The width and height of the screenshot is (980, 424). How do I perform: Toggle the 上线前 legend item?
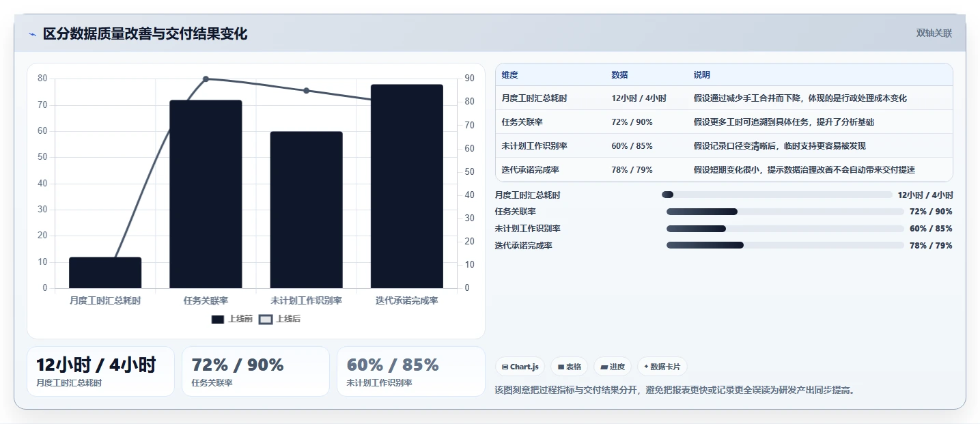tap(232, 319)
